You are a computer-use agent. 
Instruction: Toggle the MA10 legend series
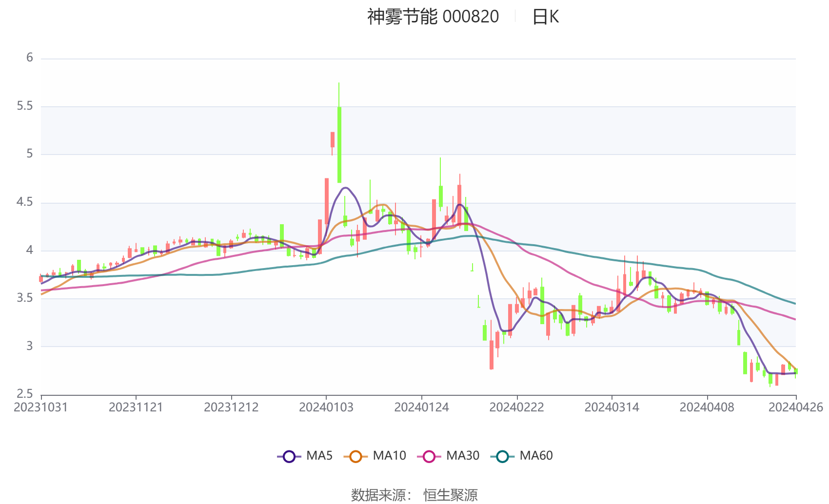click(375, 456)
